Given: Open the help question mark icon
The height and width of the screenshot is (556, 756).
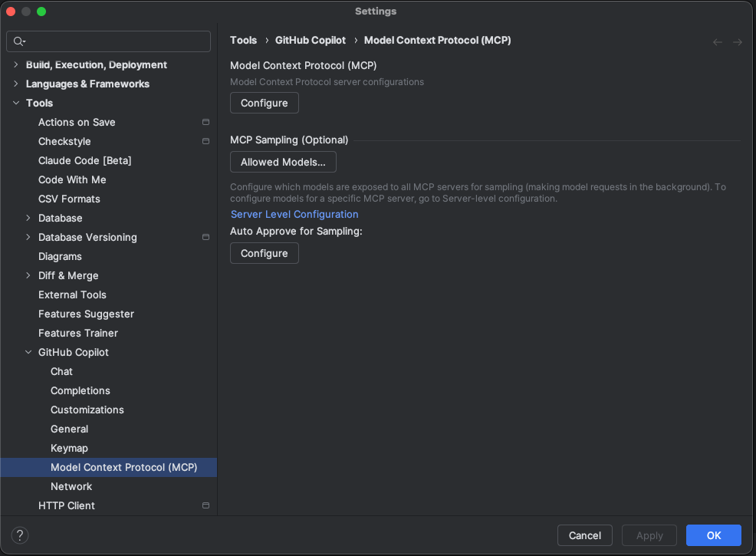Looking at the screenshot, I should coord(20,535).
